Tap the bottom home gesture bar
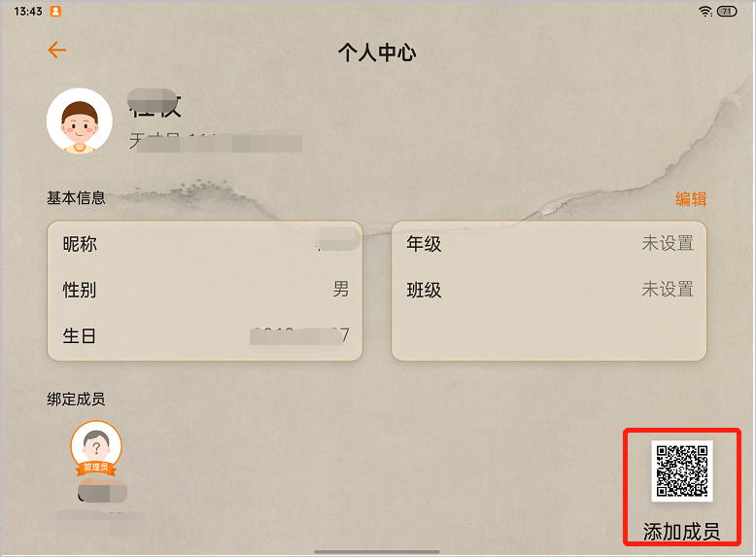The image size is (756, 557). 377,552
